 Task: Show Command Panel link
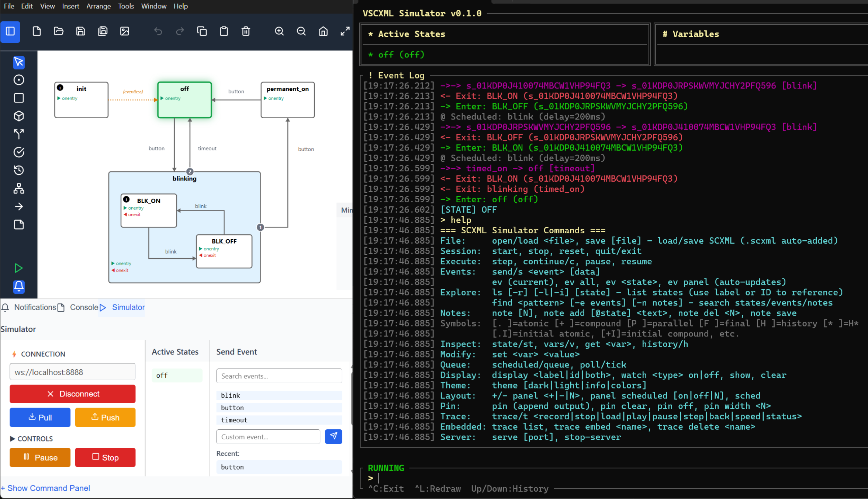click(45, 488)
